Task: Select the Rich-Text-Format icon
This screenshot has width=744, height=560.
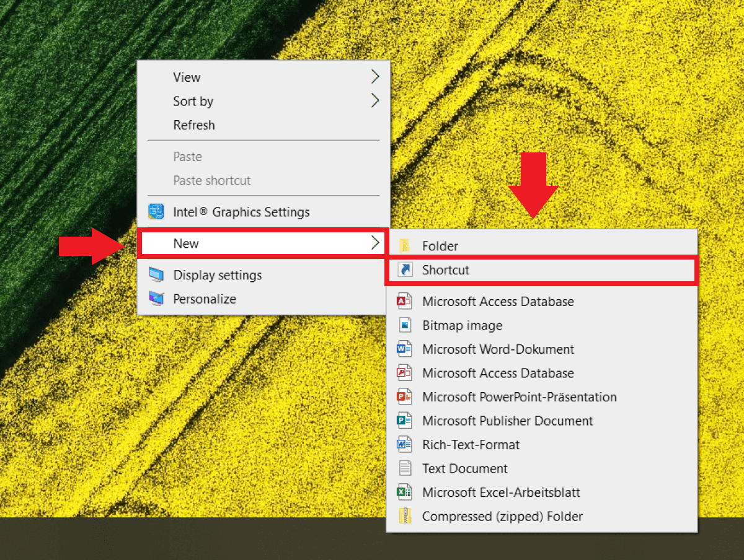Action: pyautogui.click(x=406, y=444)
